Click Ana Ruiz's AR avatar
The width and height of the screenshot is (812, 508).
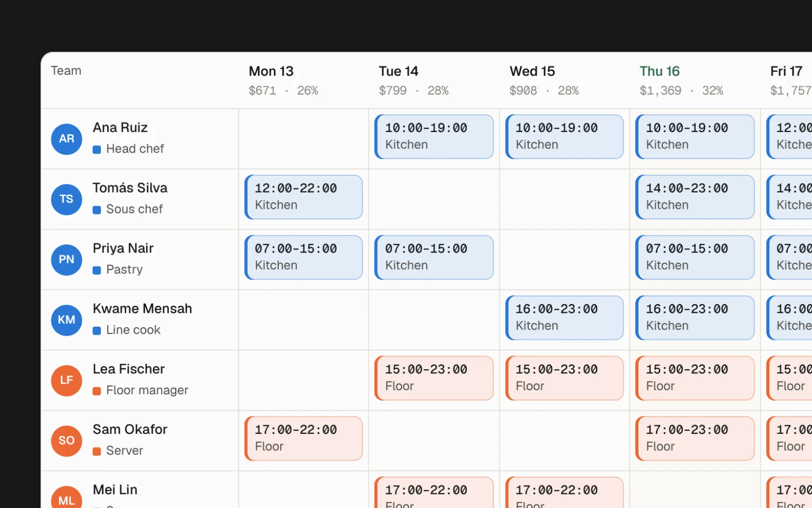[66, 139]
